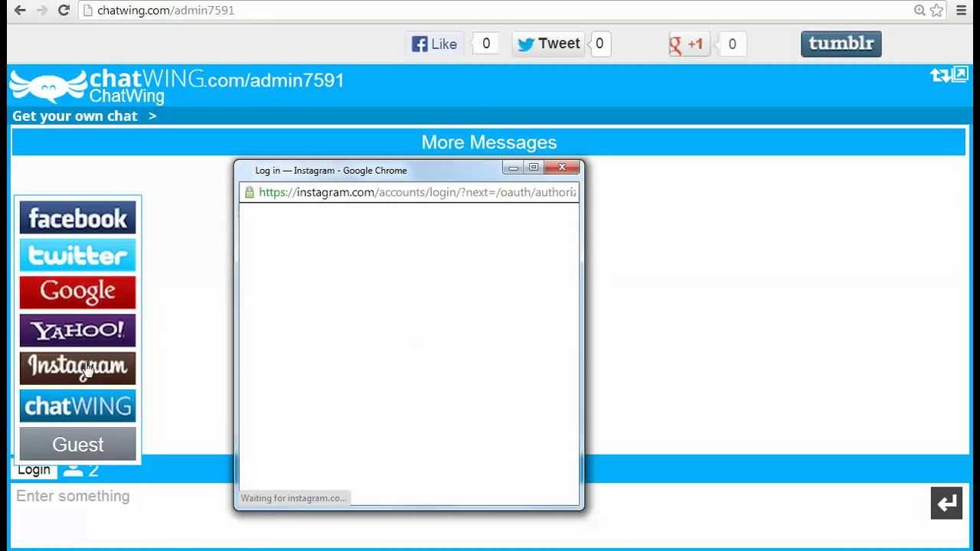Image resolution: width=980 pixels, height=551 pixels.
Task: Log in with chatWING account
Action: (77, 406)
